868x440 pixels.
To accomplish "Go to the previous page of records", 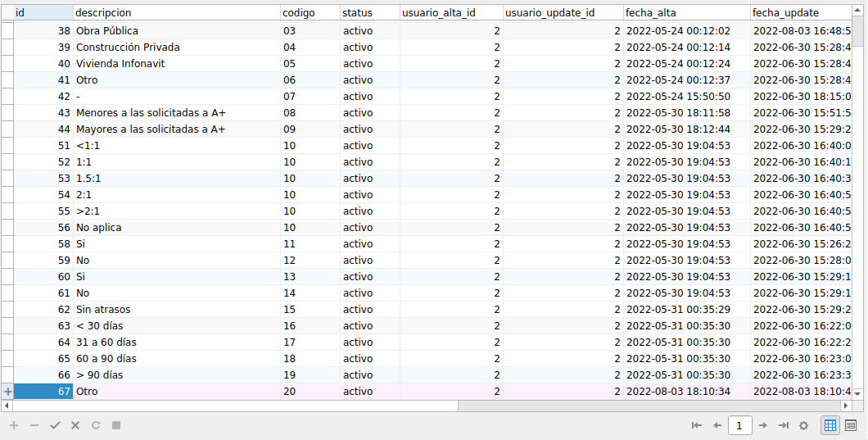I will coord(717,425).
